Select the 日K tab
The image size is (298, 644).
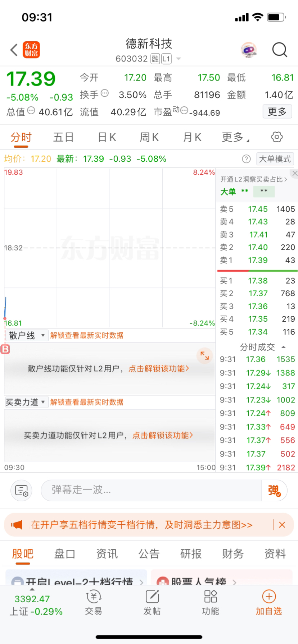tap(107, 137)
